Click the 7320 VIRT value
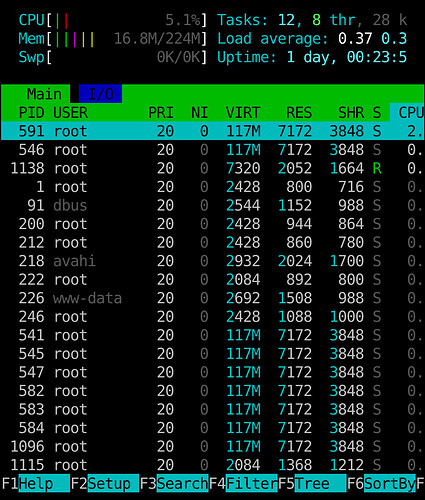This screenshot has width=425, height=500. 243,168
